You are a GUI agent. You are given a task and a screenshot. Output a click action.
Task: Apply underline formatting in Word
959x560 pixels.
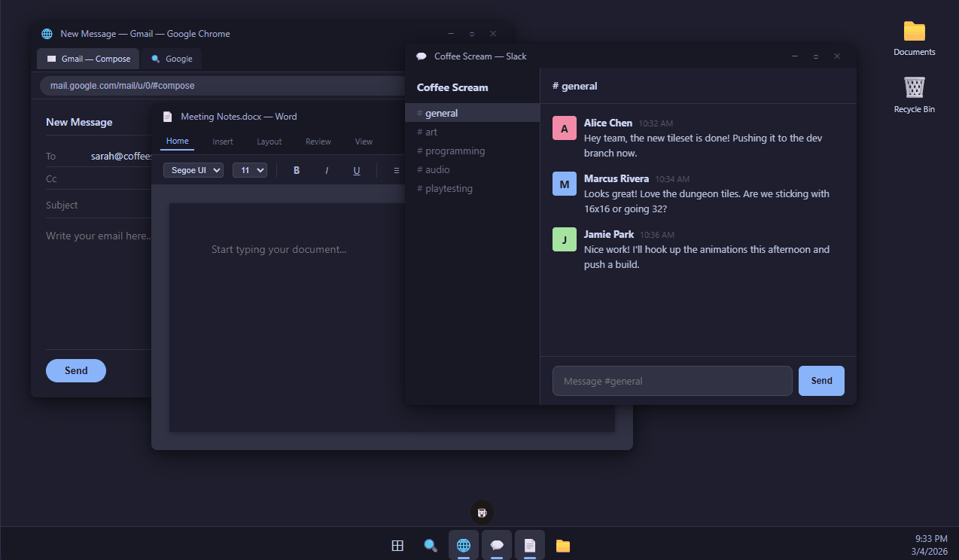(x=356, y=170)
